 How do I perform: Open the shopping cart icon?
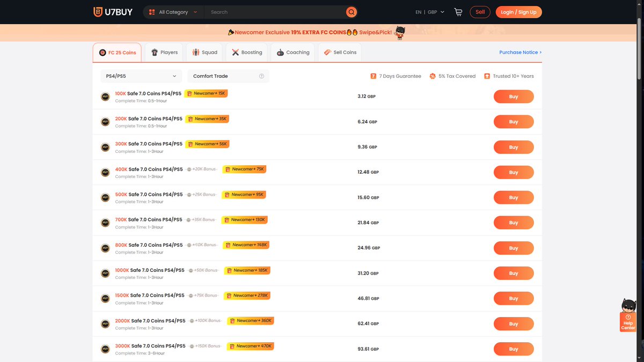(x=458, y=11)
